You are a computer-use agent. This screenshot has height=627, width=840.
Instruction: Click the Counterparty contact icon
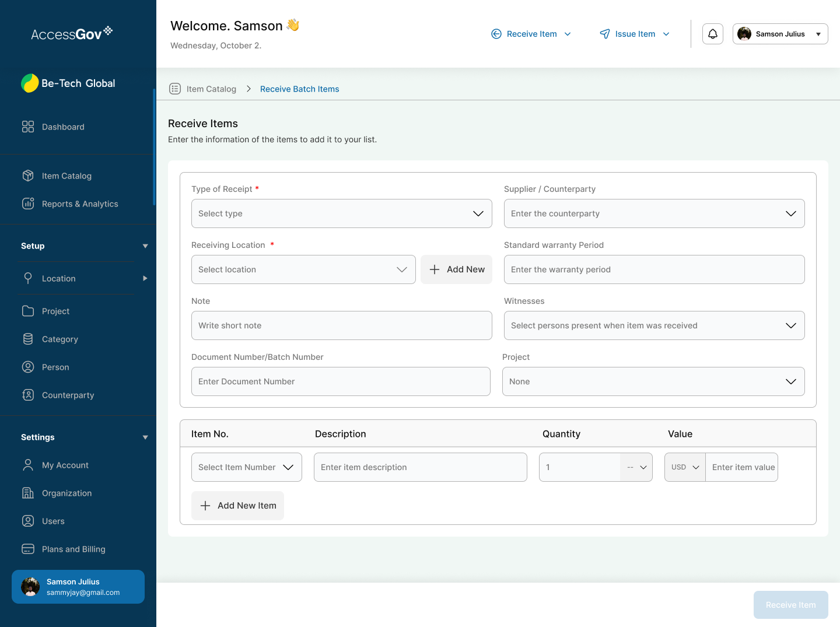[28, 395]
